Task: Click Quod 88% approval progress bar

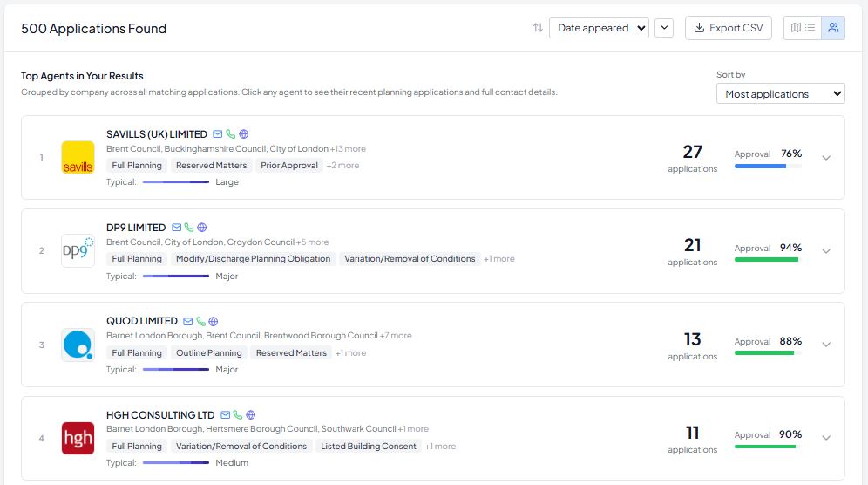Action: click(x=768, y=353)
